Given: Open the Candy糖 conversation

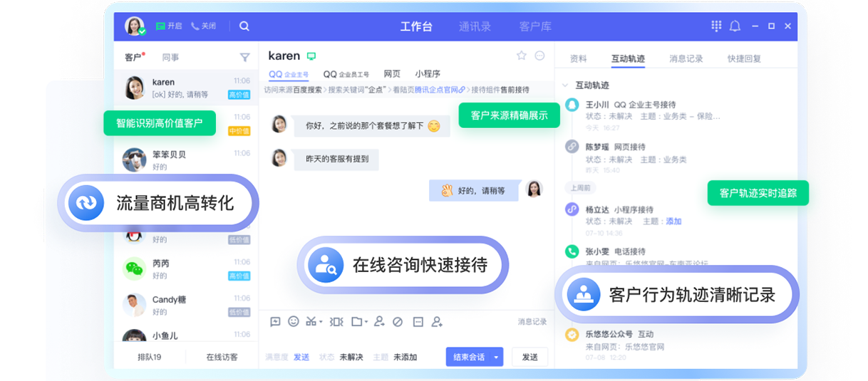Looking at the screenshot, I should pos(186,305).
